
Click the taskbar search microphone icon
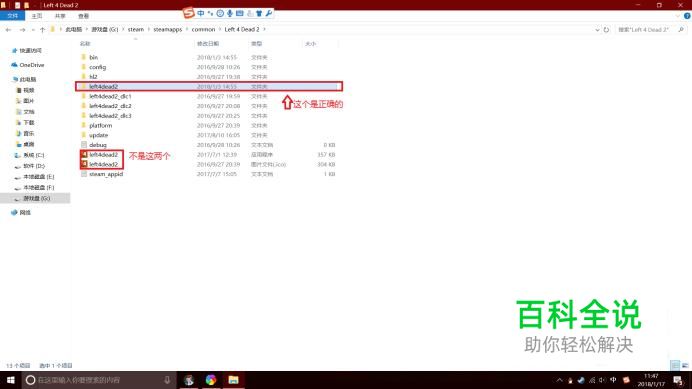pyautogui.click(x=167, y=380)
